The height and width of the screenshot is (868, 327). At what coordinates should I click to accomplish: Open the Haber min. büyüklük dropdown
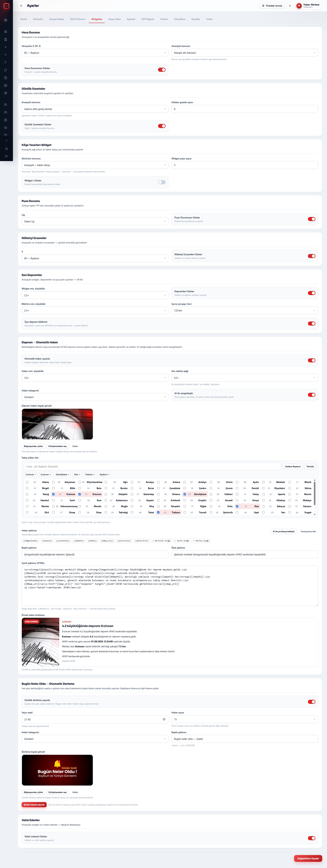(95, 378)
